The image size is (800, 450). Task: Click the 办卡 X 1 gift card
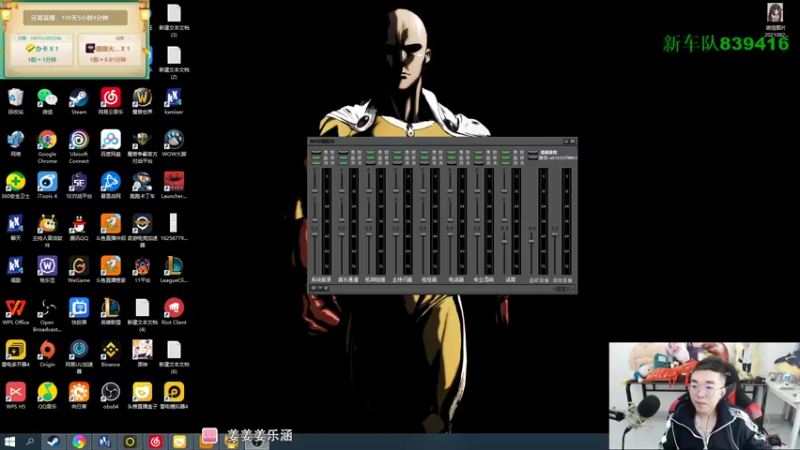[x=42, y=51]
